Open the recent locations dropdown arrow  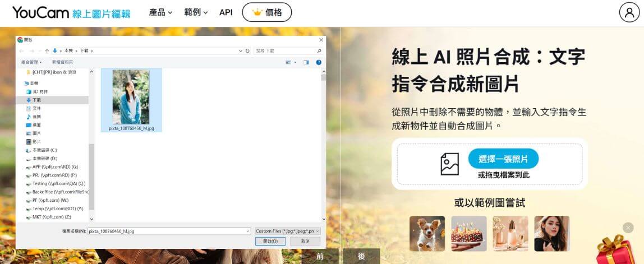click(40, 51)
